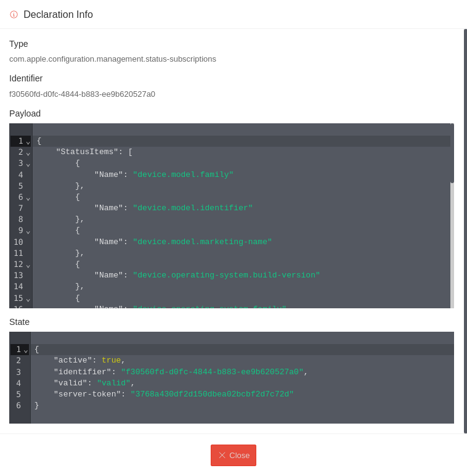Click the Close button
467x476 pixels.
click(233, 455)
